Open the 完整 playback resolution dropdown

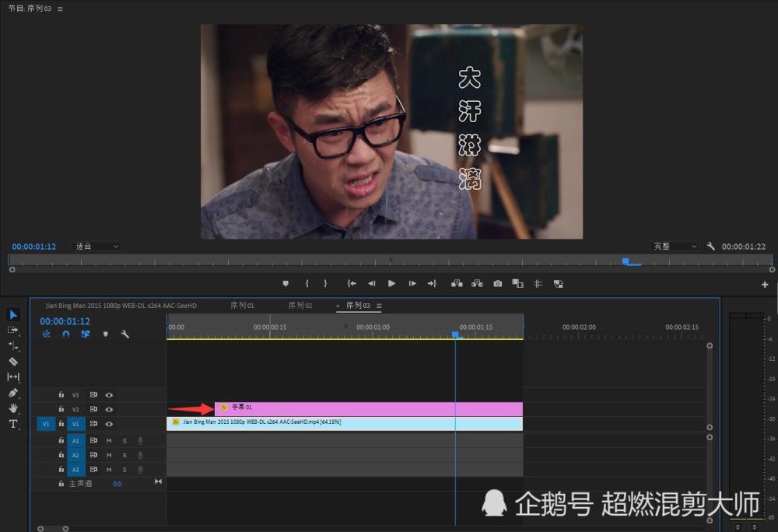click(675, 247)
